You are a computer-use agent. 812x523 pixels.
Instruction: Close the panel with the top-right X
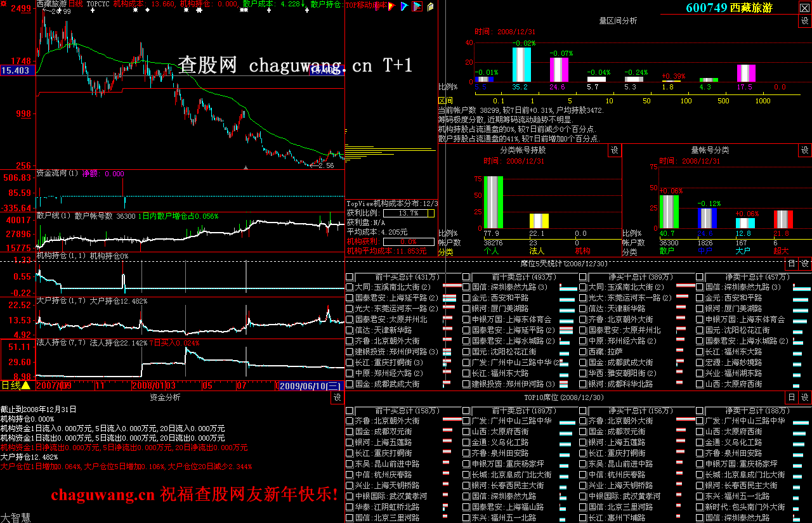[x=804, y=8]
